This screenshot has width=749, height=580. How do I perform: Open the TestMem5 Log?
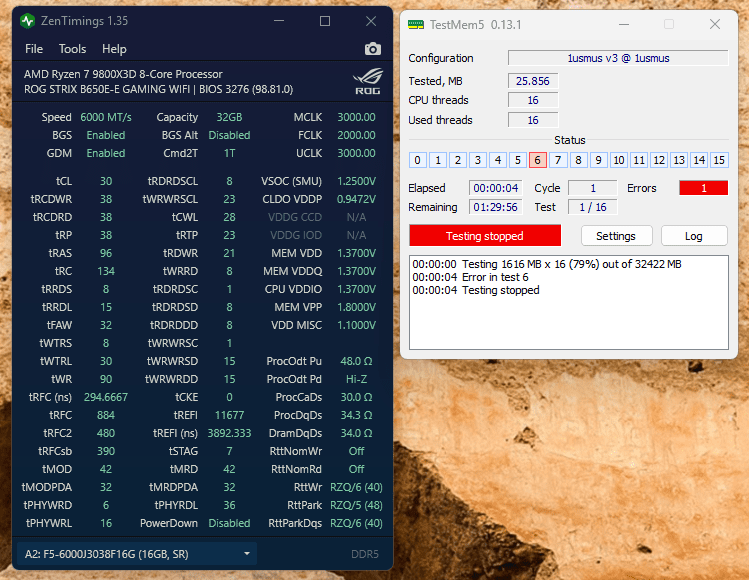[694, 236]
